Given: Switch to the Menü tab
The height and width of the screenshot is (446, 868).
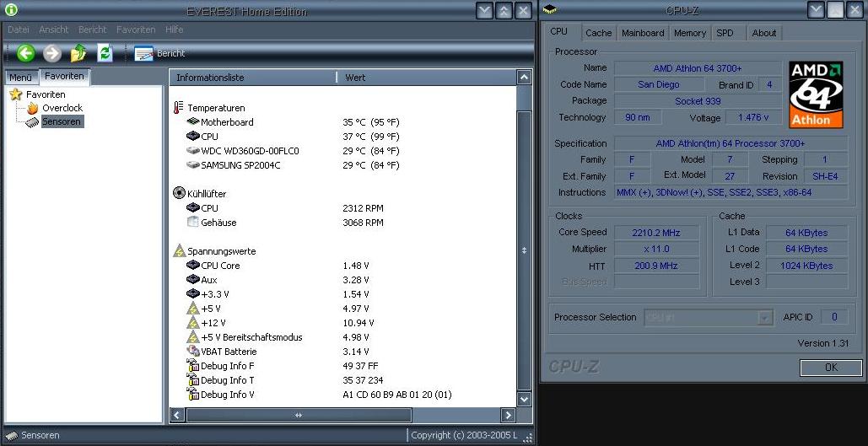Looking at the screenshot, I should tap(21, 78).
